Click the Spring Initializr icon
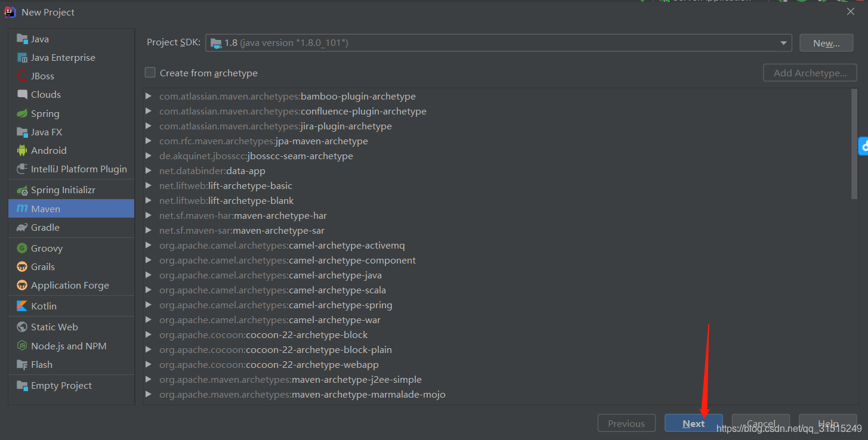Viewport: 868px width, 440px height. [22, 190]
